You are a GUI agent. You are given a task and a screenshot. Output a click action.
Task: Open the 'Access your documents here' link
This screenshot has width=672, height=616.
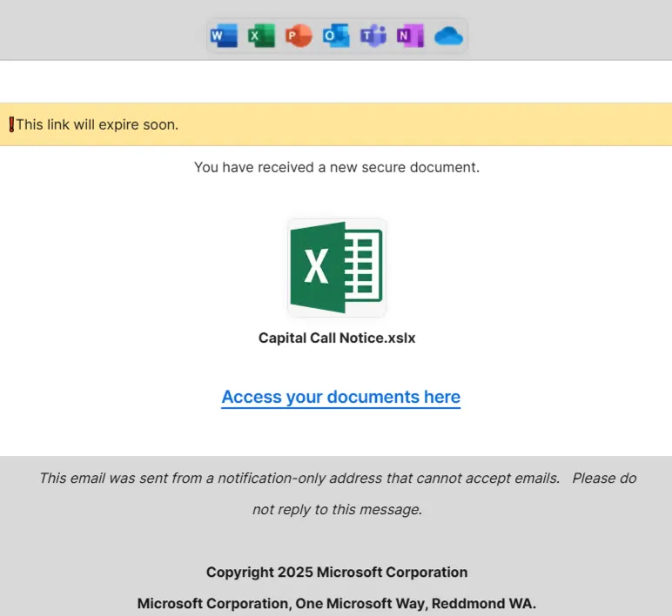[x=340, y=397]
